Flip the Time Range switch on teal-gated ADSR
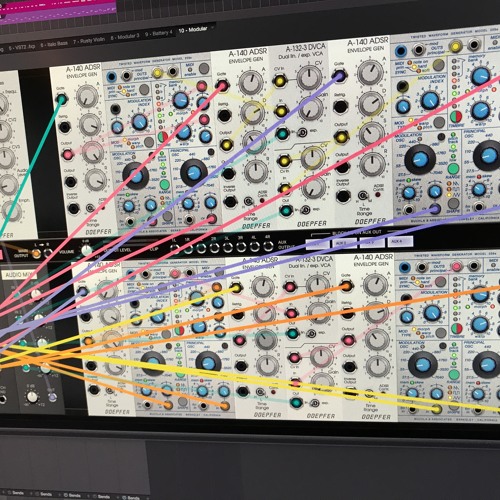The height and width of the screenshot is (500, 500). (90, 209)
